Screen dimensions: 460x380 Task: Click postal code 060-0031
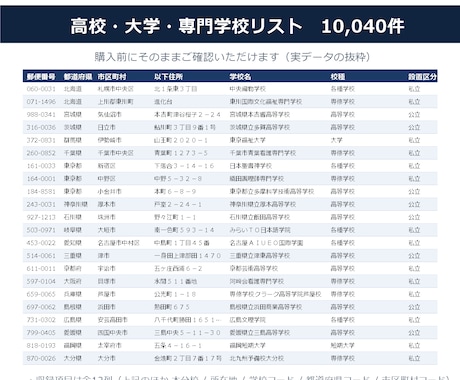tap(41, 89)
